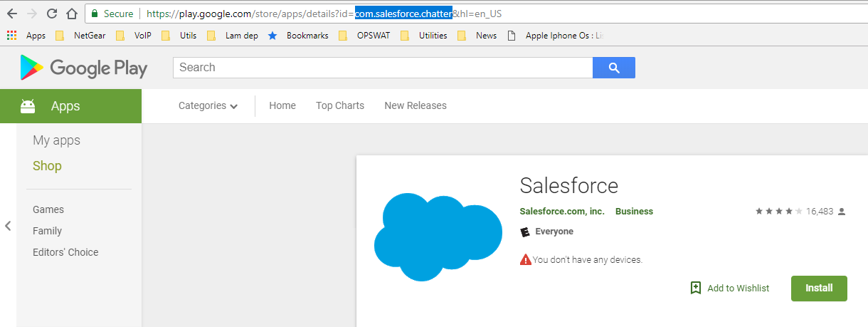The height and width of the screenshot is (327, 868).
Task: Open the Top Charts tab
Action: pyautogui.click(x=340, y=105)
